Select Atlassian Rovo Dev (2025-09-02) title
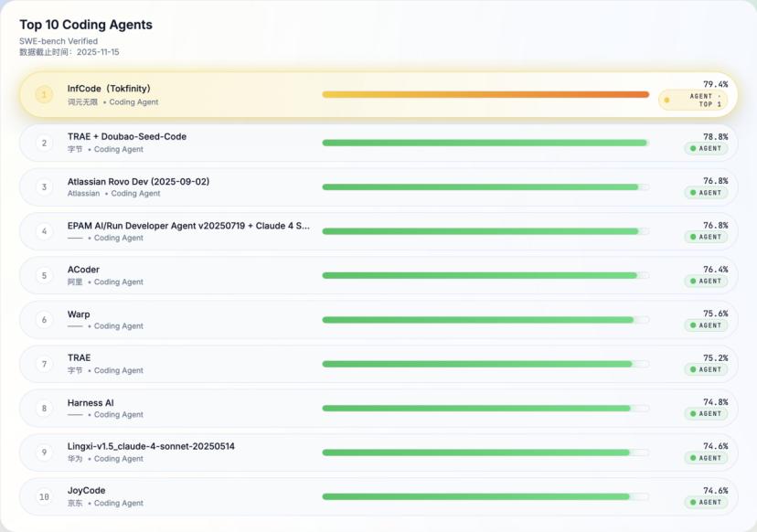The width and height of the screenshot is (757, 532). pos(138,181)
